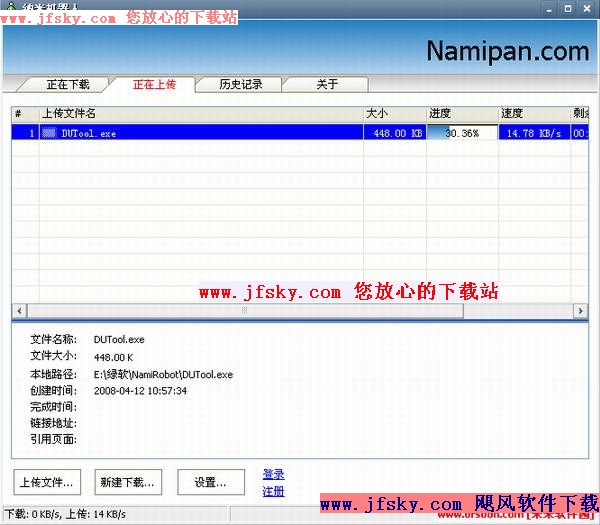Click the 文件名称 value DUTool.exe in details
Image resolution: width=600 pixels, height=525 pixels.
(x=119, y=339)
